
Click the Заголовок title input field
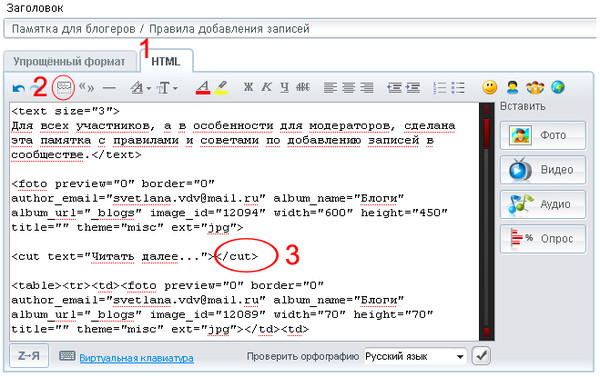click(300, 29)
